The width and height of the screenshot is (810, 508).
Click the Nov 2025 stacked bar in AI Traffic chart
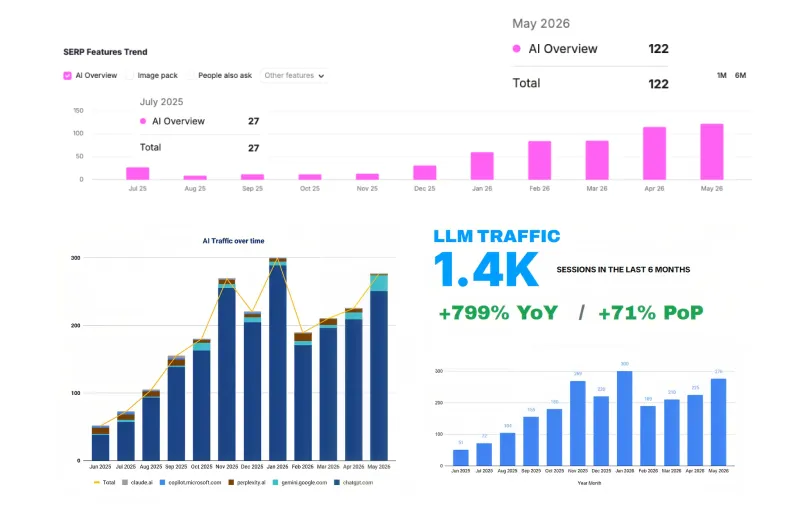coord(227,370)
